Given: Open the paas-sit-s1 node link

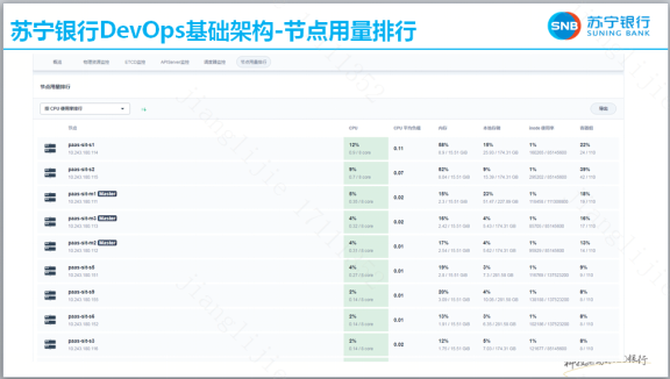Looking at the screenshot, I should point(81,145).
